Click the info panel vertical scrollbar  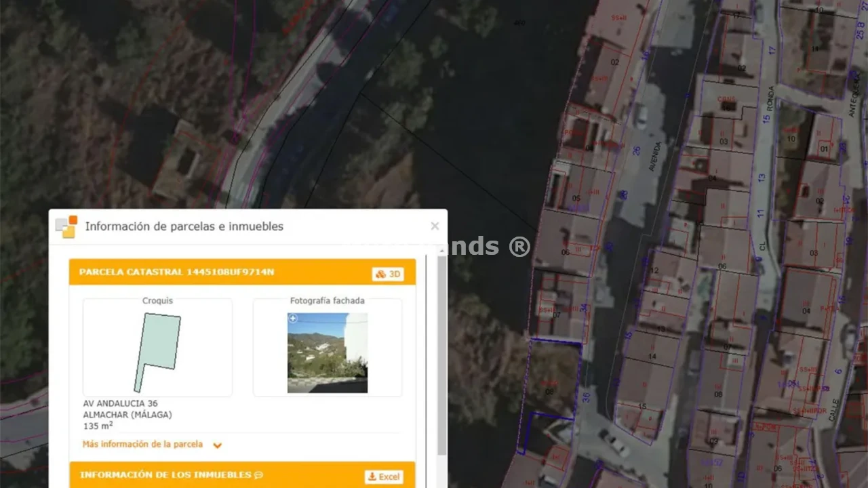coord(442,352)
